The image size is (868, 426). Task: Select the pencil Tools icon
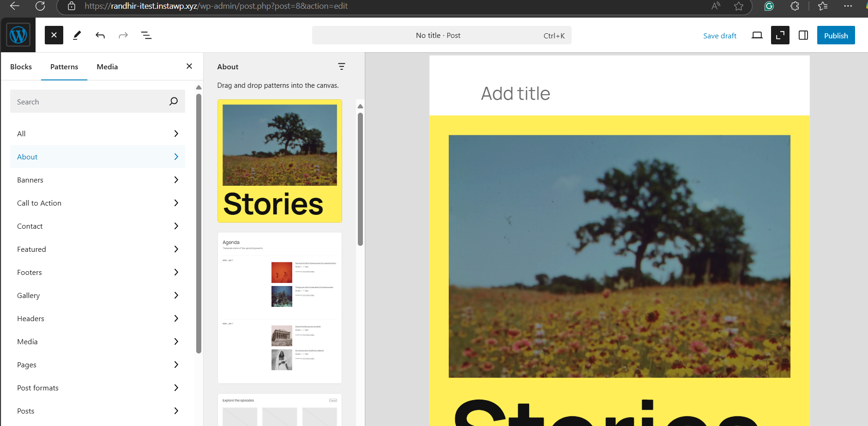(77, 35)
